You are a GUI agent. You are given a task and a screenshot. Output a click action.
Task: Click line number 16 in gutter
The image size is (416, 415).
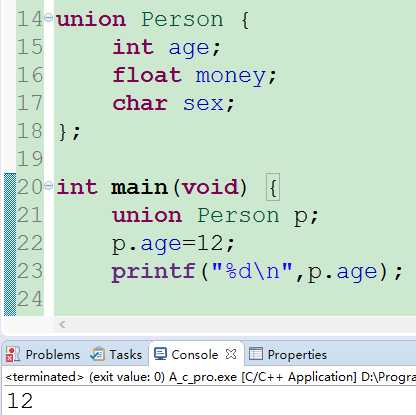pos(30,75)
